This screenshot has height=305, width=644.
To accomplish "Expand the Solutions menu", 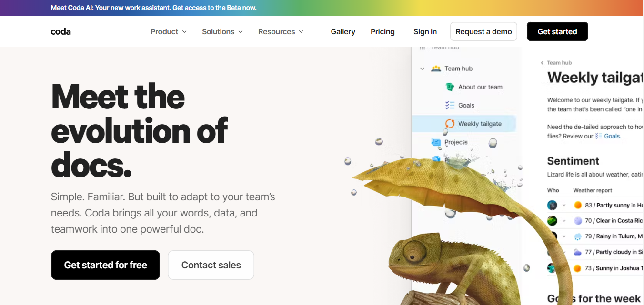I will point(222,31).
